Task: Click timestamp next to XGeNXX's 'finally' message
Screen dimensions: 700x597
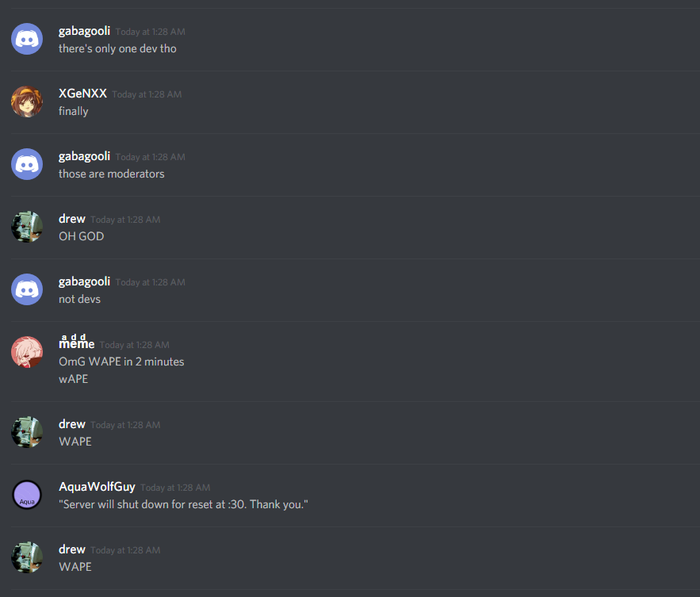Action: (147, 94)
